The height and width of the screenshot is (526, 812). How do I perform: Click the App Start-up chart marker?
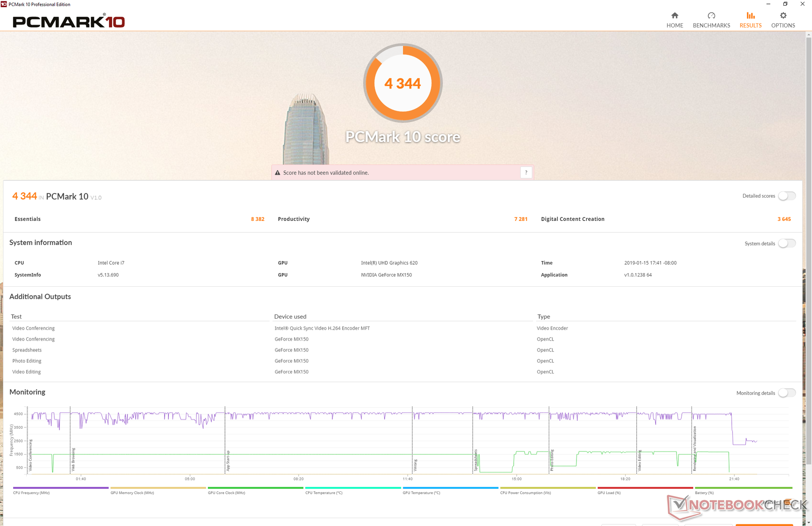tap(228, 461)
